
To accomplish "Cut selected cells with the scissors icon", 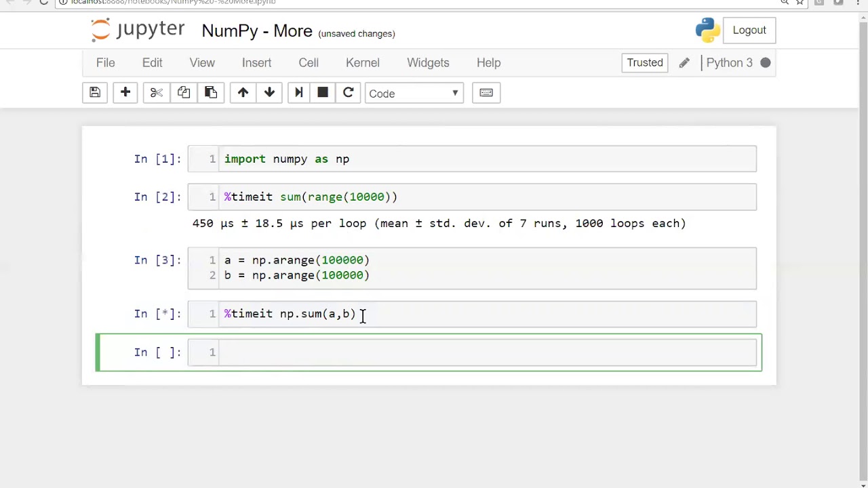I will (x=157, y=93).
